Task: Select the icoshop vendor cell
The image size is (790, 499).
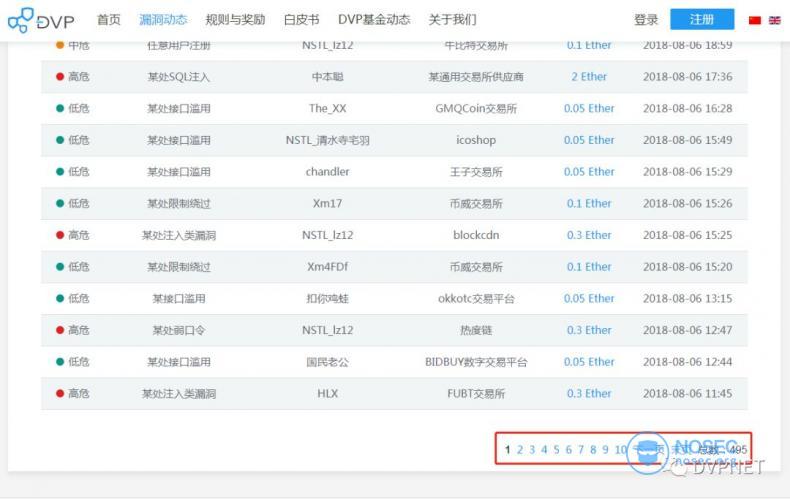Action: point(476,140)
